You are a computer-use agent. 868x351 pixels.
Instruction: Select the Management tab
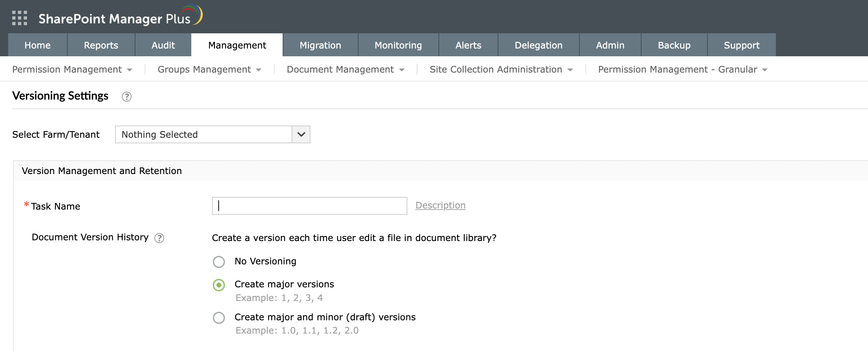[x=237, y=45]
